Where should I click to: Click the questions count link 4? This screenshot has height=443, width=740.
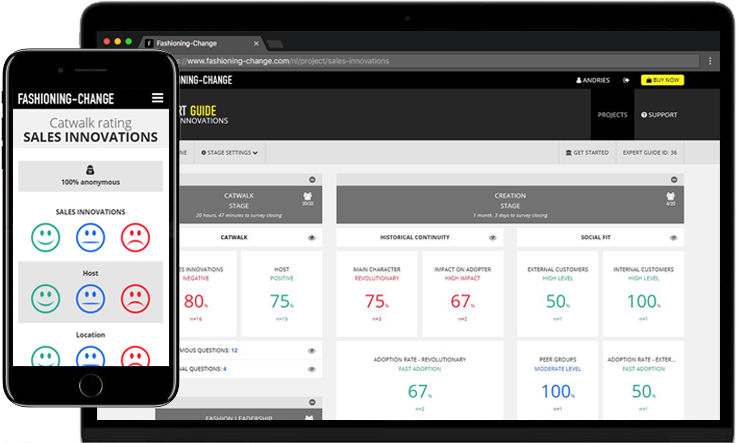225,369
